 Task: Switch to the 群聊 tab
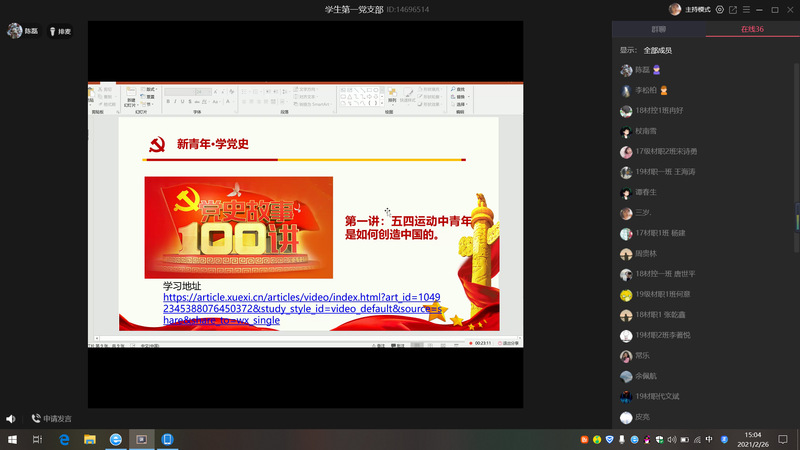point(658,30)
